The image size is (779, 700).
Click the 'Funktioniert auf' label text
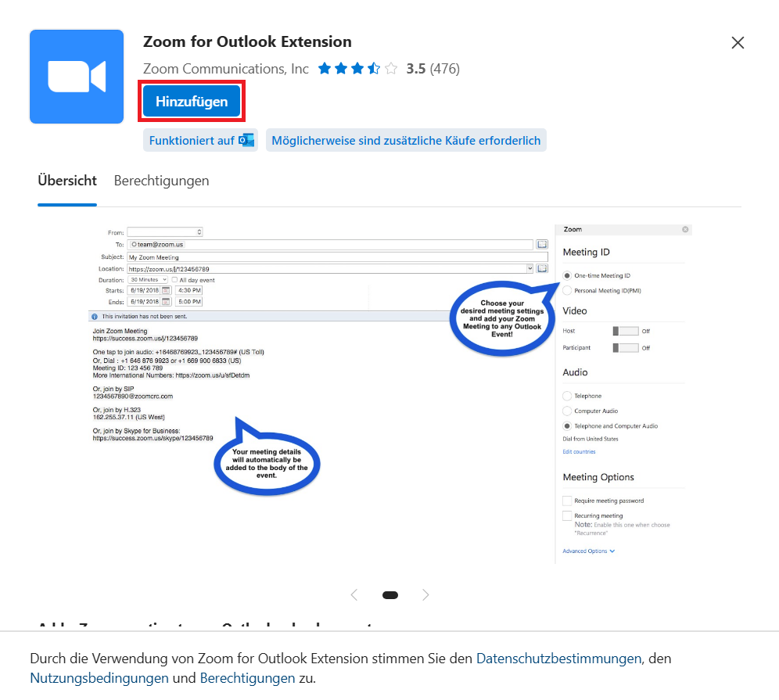[x=192, y=141]
